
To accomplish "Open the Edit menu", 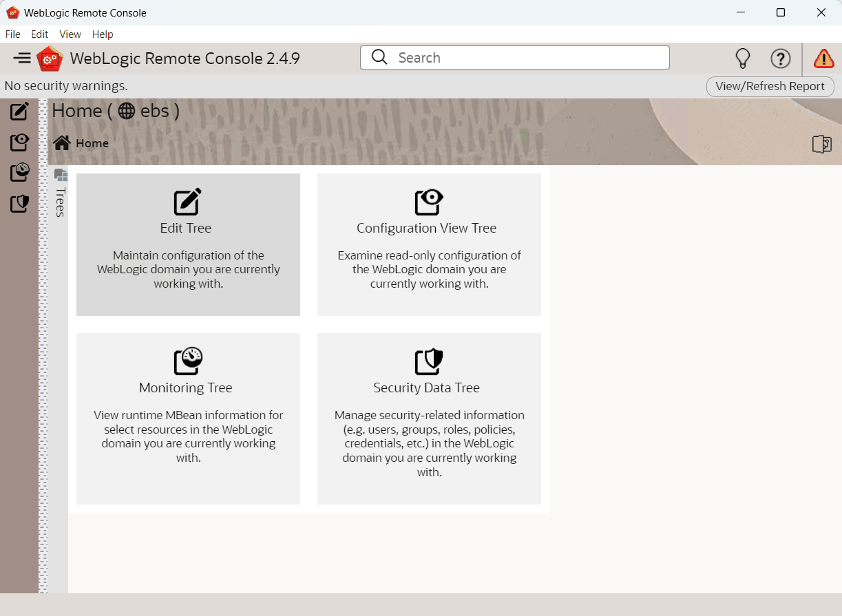I will (40, 34).
